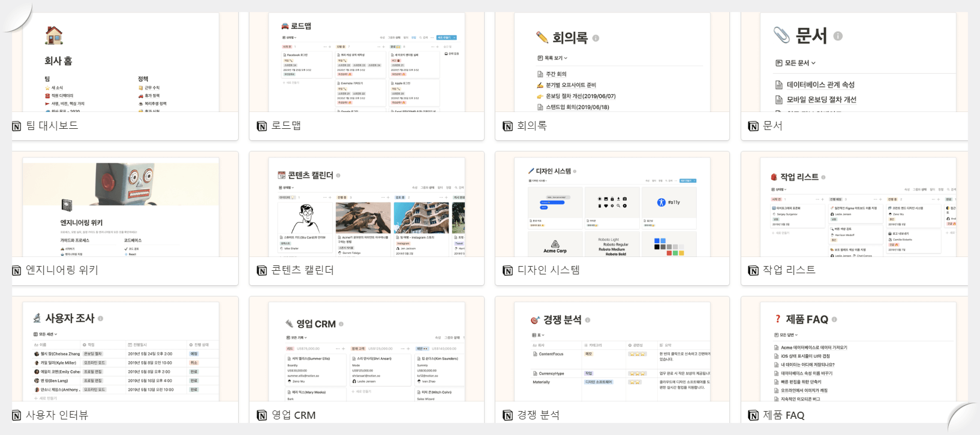This screenshot has height=435, width=980.
Task: Click the Notion icon beside 작업 리스트 caption
Action: point(753,271)
